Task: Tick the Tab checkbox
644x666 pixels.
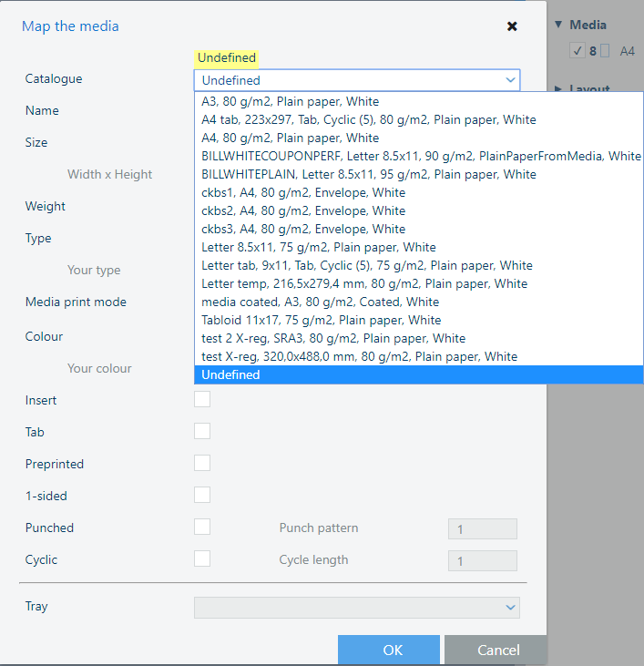Action: point(202,431)
